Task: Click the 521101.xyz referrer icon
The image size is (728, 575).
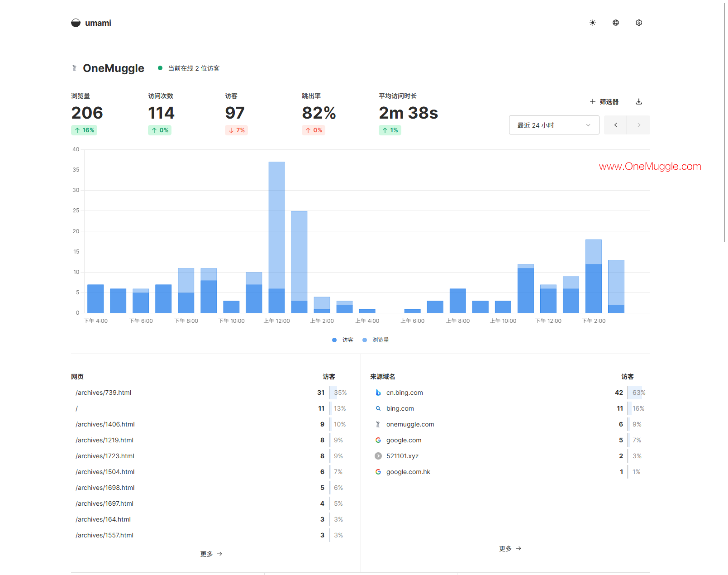Action: coord(378,456)
